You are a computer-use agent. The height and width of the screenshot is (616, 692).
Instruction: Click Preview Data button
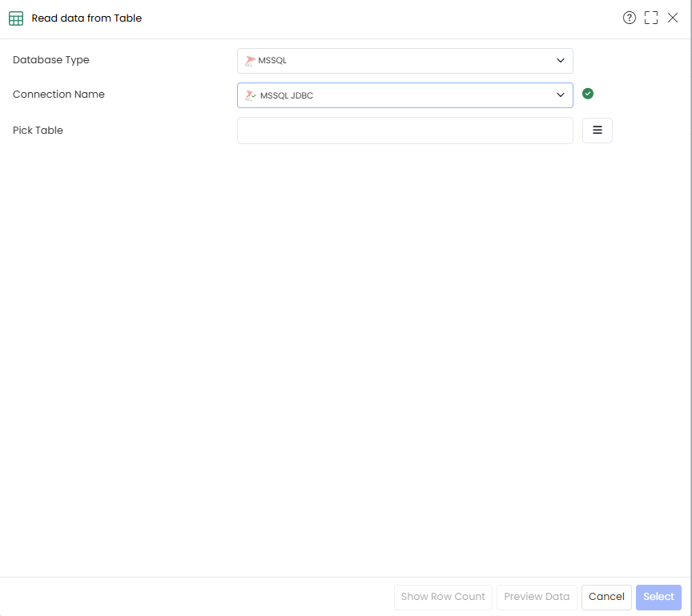[536, 597]
